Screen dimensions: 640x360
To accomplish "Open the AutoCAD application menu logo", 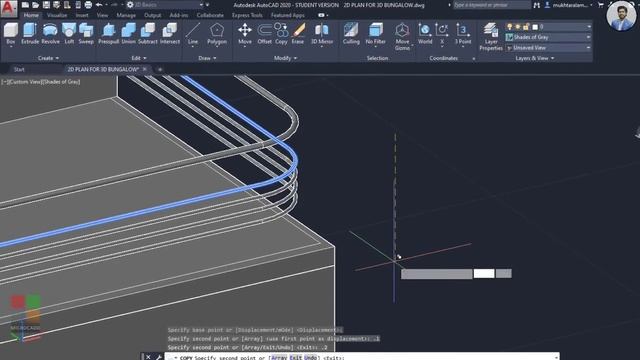I will click(x=9, y=8).
